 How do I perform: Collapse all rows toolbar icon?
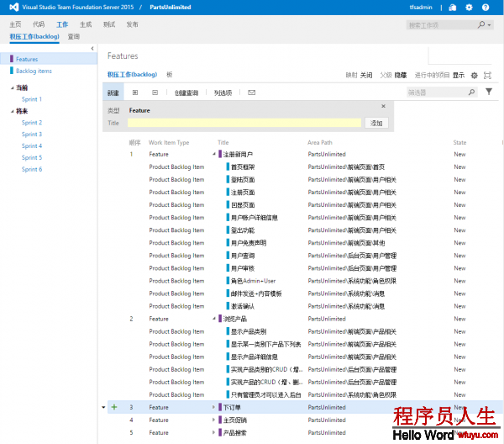tap(155, 92)
